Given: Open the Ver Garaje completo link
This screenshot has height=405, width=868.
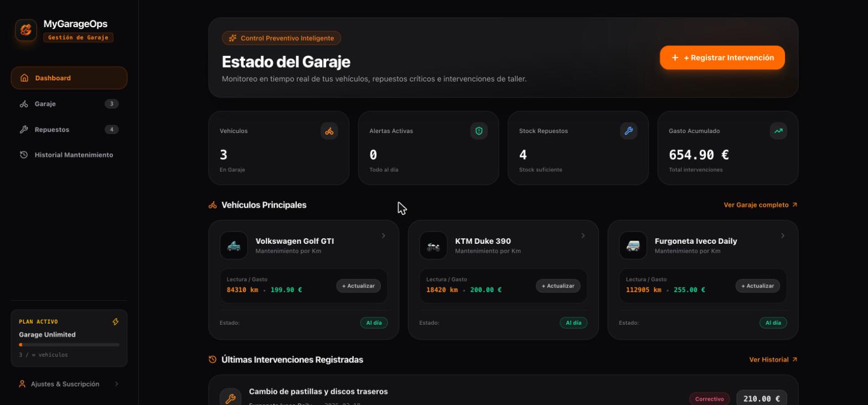Looking at the screenshot, I should [761, 205].
